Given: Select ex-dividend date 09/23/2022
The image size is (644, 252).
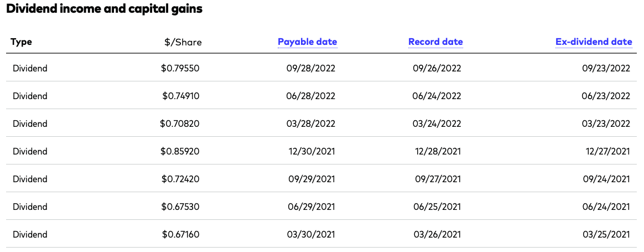Looking at the screenshot, I should tap(606, 68).
